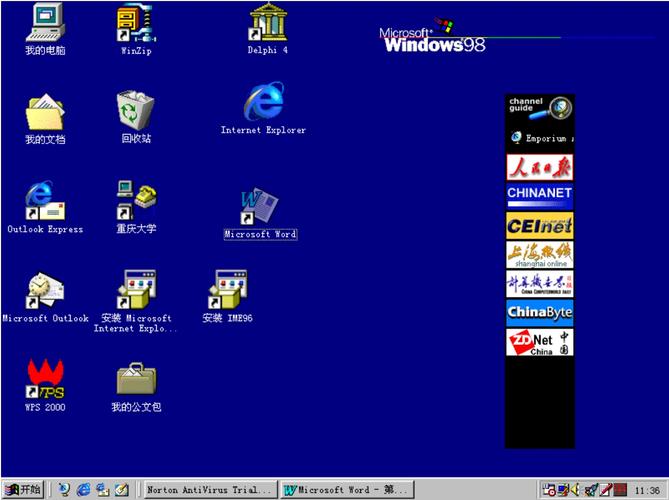The image size is (669, 500).
Task: Switch to Norton AntiVirus Trial taskbar button
Action: tap(211, 490)
